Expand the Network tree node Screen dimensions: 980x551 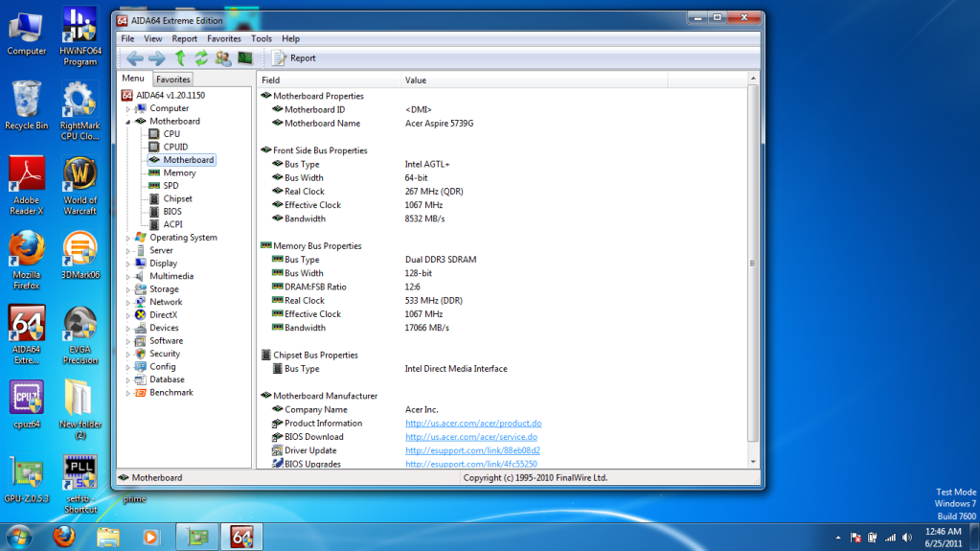point(128,302)
